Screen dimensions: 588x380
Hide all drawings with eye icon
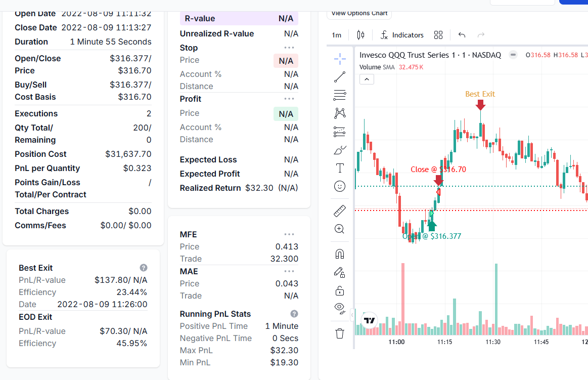[x=340, y=308]
